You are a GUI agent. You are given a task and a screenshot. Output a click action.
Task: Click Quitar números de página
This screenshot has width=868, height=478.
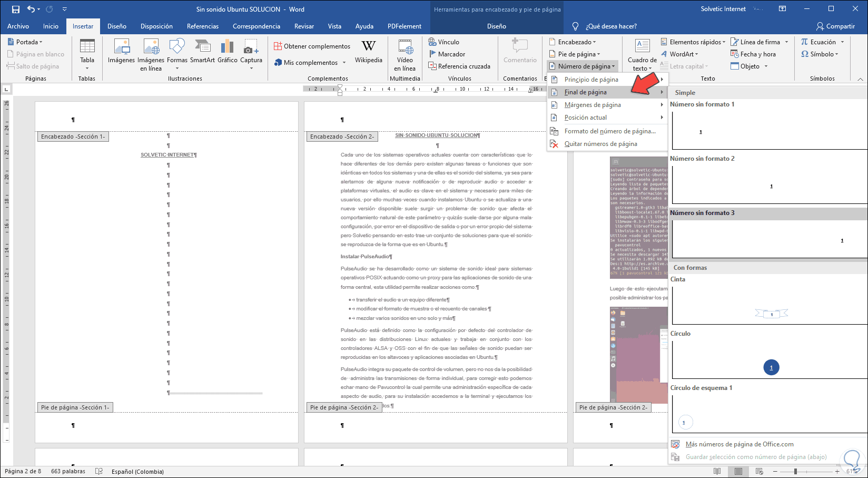(600, 144)
